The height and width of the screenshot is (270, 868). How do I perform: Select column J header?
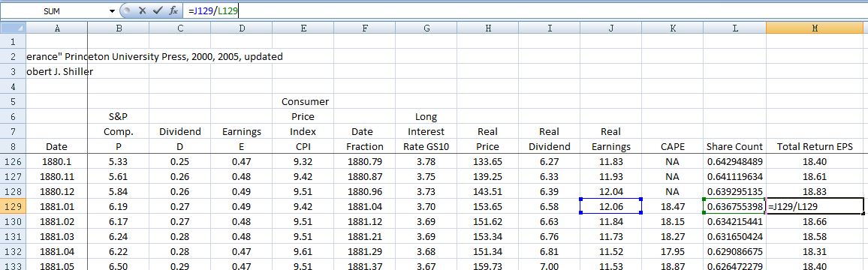(x=610, y=28)
